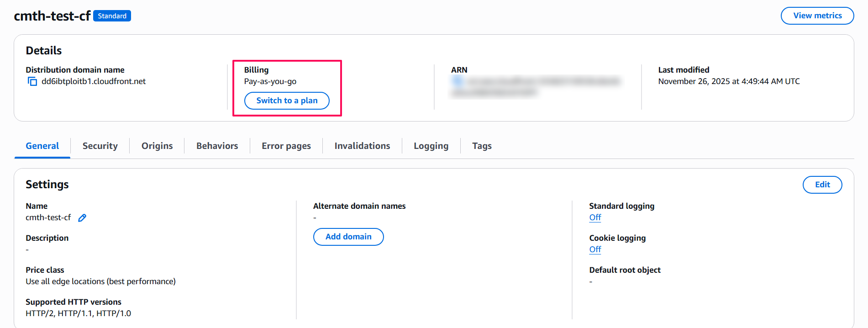Screen dimensions: 868x328
Task: Go to the Behaviors tab
Action: pyautogui.click(x=217, y=146)
